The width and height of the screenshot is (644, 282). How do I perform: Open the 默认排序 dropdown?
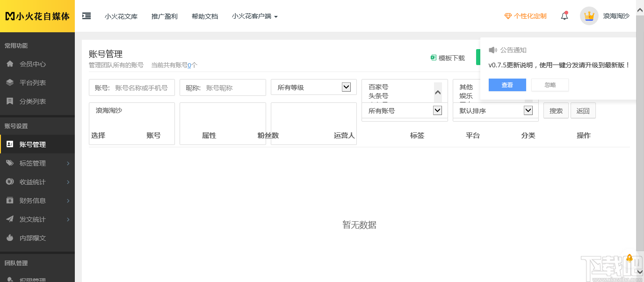[528, 110]
